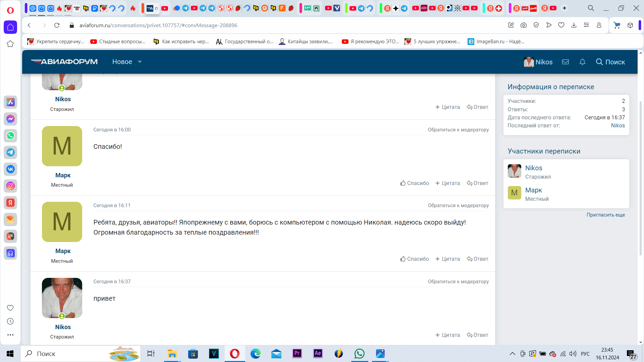Open the Opera sidebar player headphones icon
The image size is (644, 362).
[10, 253]
